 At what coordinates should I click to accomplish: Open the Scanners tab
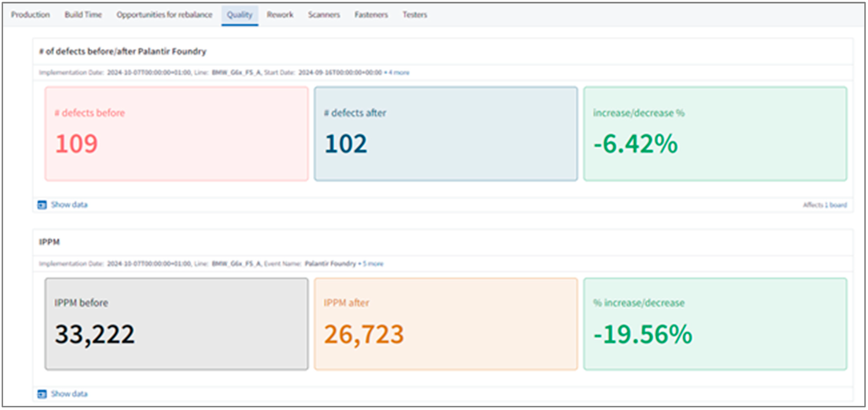(323, 15)
